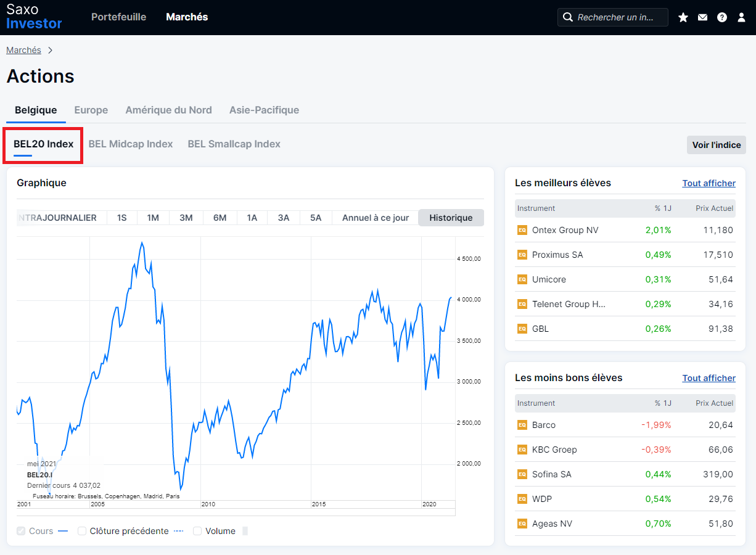The height and width of the screenshot is (555, 756).
Task: Switch to the Europe tab
Action: pos(91,110)
